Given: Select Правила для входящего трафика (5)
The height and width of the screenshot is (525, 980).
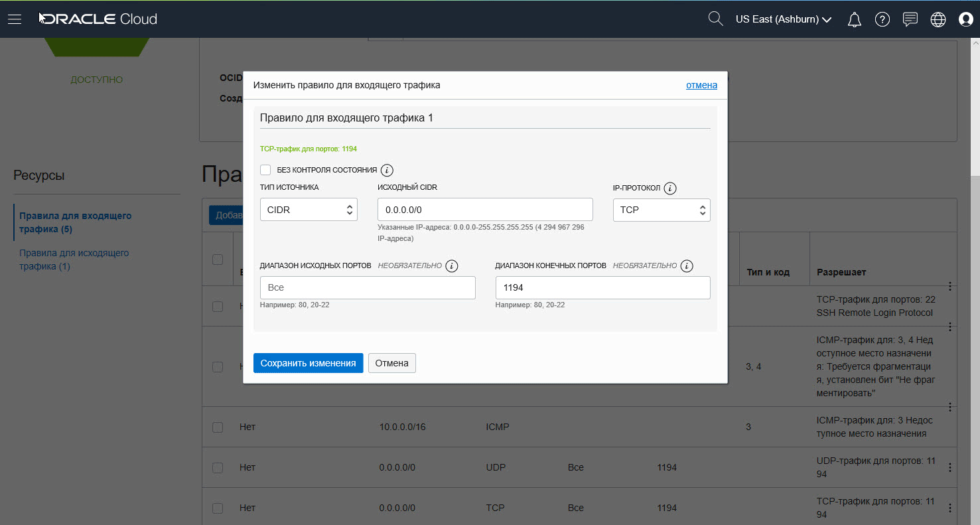Looking at the screenshot, I should point(75,222).
